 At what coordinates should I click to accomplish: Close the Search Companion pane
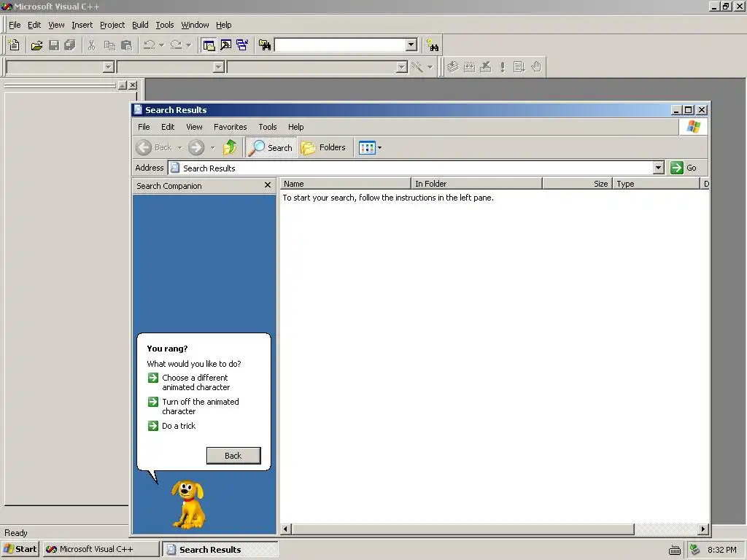click(267, 185)
